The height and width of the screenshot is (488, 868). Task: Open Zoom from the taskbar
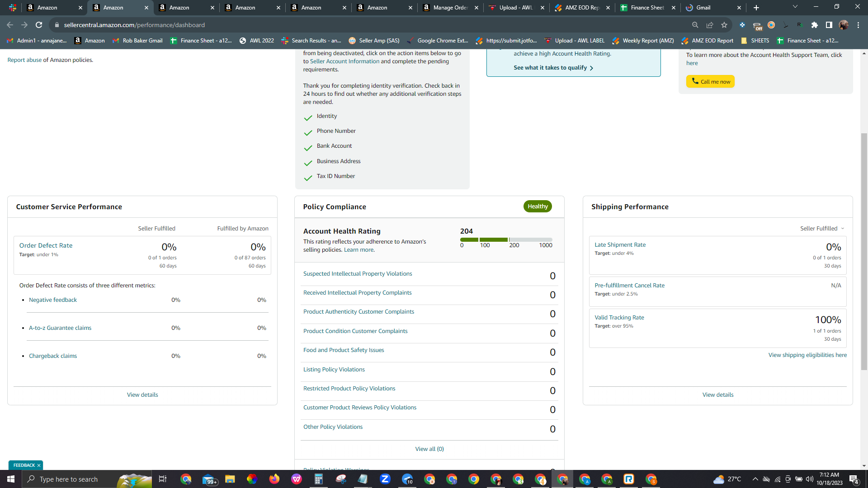coord(385,479)
